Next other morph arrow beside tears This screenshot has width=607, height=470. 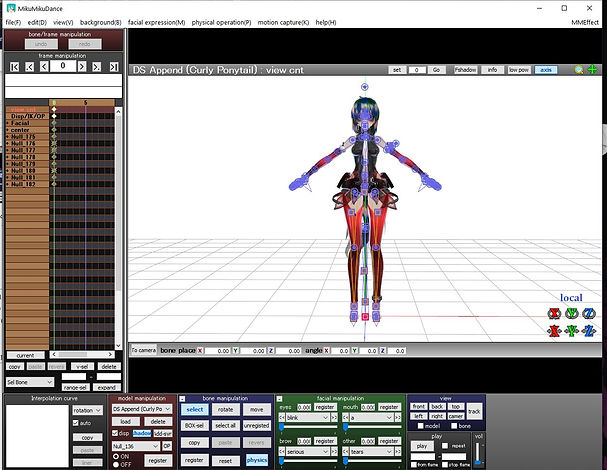[398, 452]
